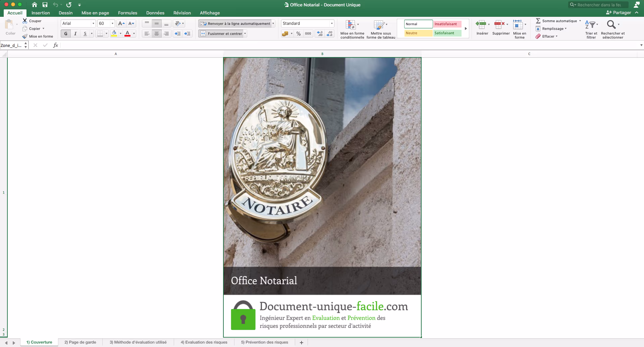Click the increase indent icon

[187, 34]
